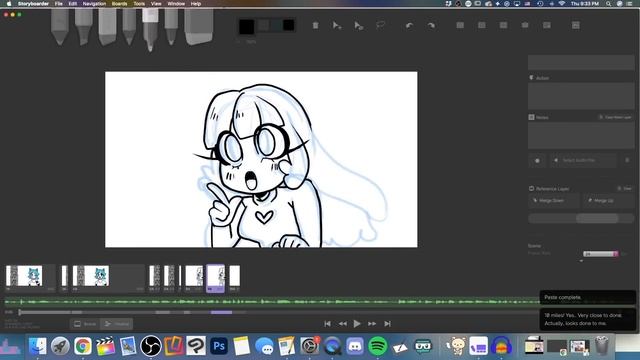Image resolution: width=640 pixels, height=360 pixels.
Task: Select the last blank board thumbnail
Action: point(234,276)
